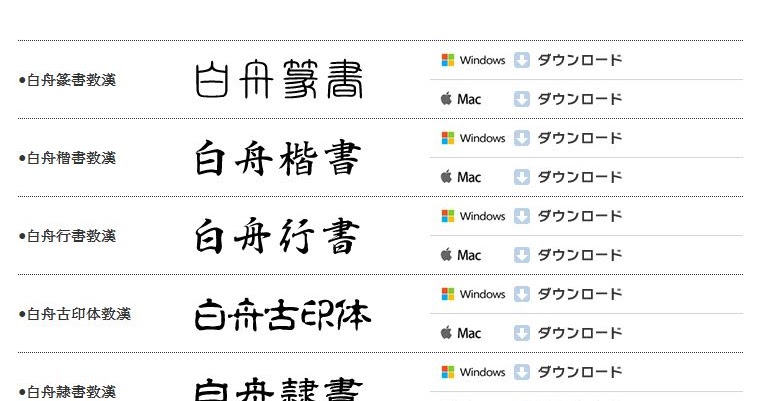Image resolution: width=764 pixels, height=401 pixels.
Task: Click the Mac download arrow icon for 白舟篆書教漢
Action: [x=521, y=99]
